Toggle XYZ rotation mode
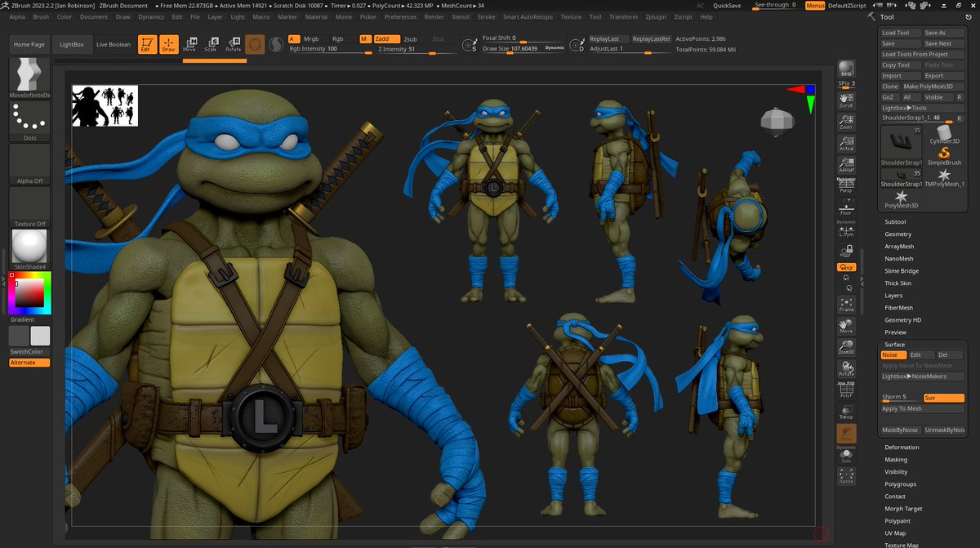This screenshot has width=980, height=548. point(846,266)
